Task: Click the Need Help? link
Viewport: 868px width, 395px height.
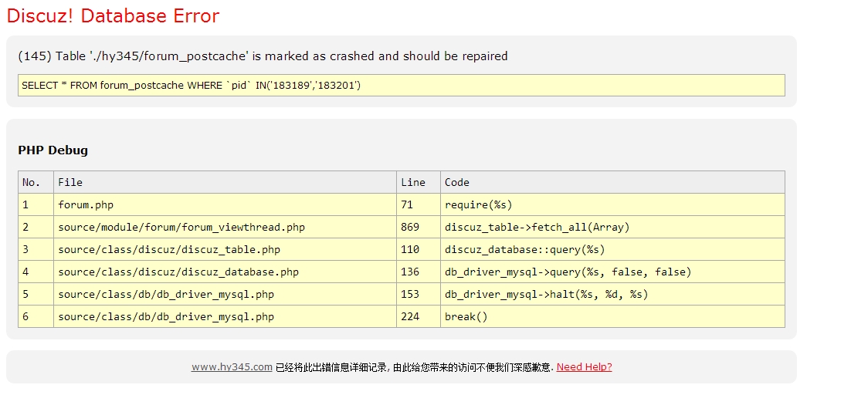Action: tap(584, 366)
